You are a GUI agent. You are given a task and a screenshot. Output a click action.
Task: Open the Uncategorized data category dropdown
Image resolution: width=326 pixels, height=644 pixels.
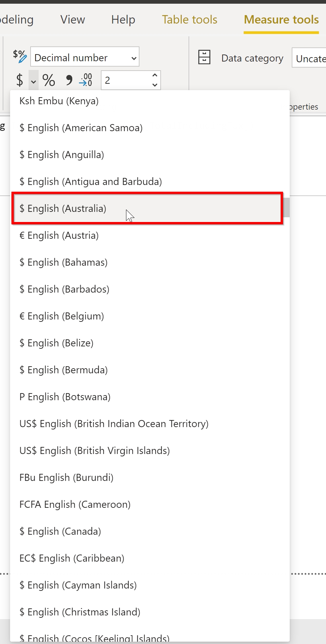[x=310, y=58]
